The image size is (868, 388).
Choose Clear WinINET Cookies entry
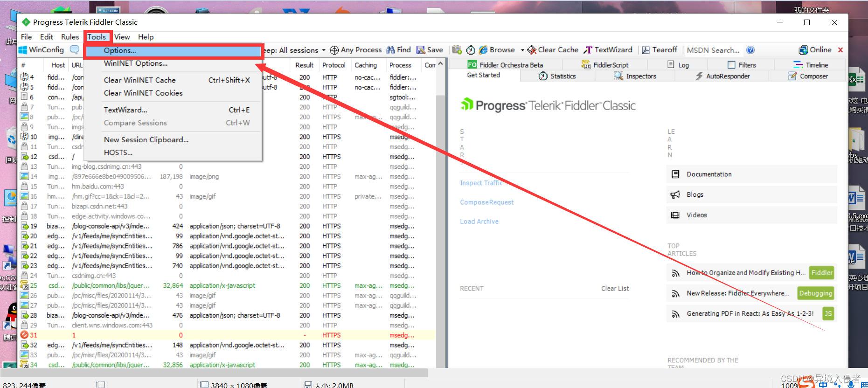click(174, 93)
